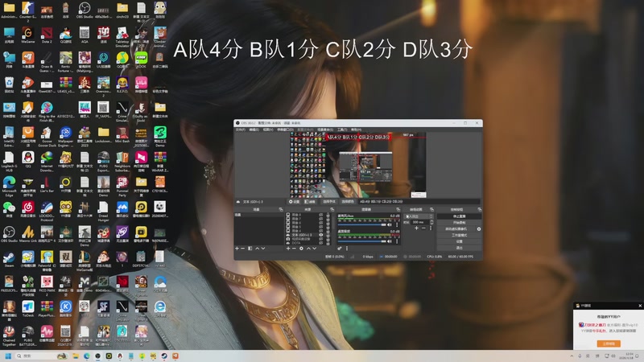Open 文件(F) menu in OBS
The height and width of the screenshot is (362, 644).
[240, 130]
